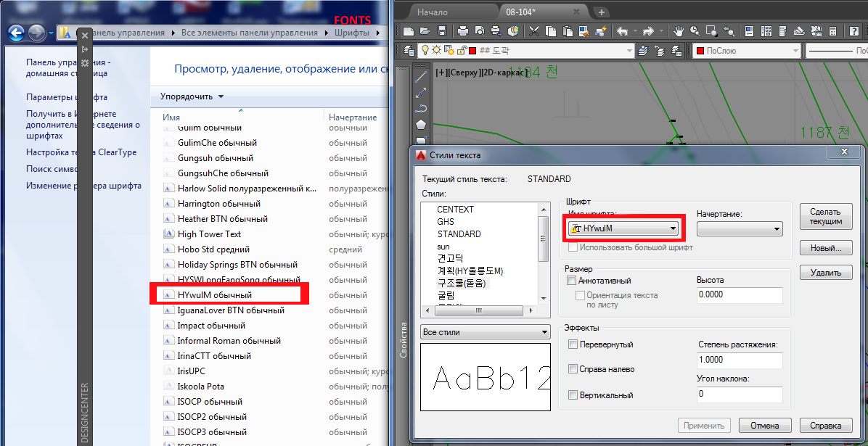This screenshot has width=868, height=446.
Task: Open the Properties palette icon
Action: tap(750, 31)
